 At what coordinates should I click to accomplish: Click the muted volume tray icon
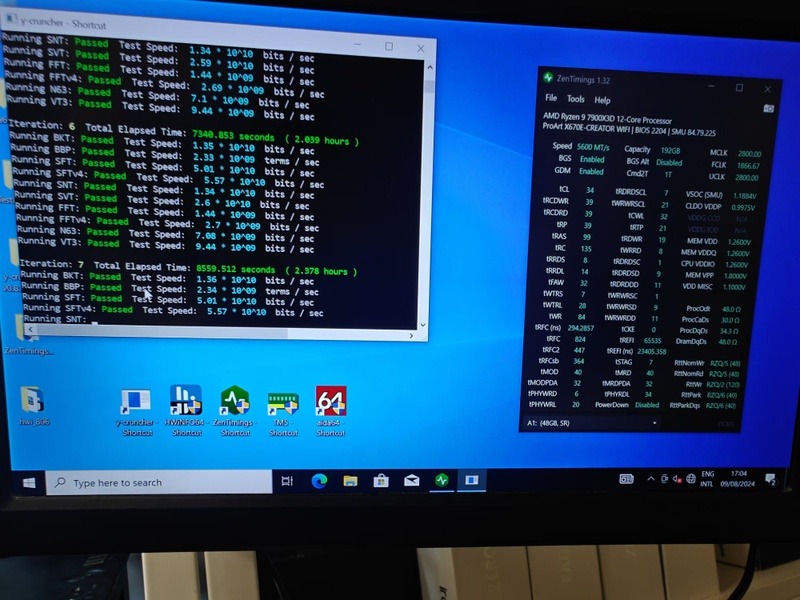[x=677, y=479]
